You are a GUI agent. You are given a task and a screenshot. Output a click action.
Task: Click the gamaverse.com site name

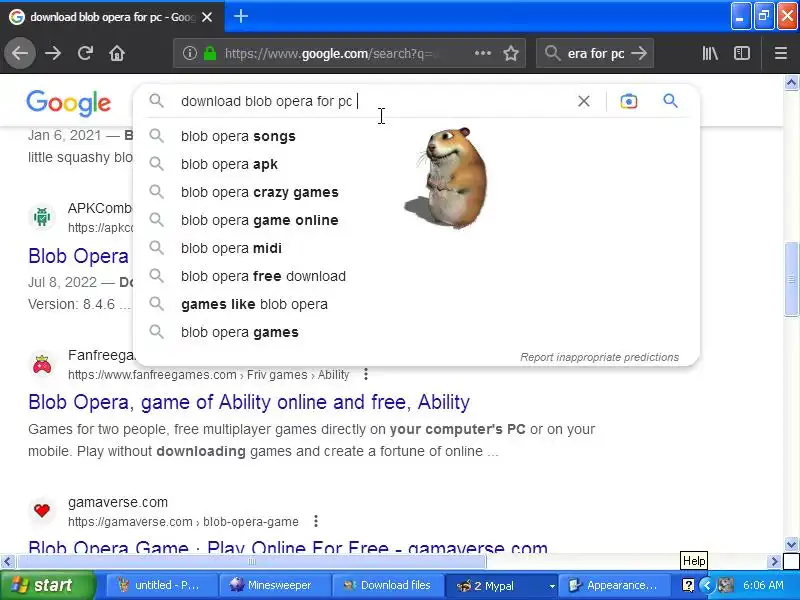(118, 502)
